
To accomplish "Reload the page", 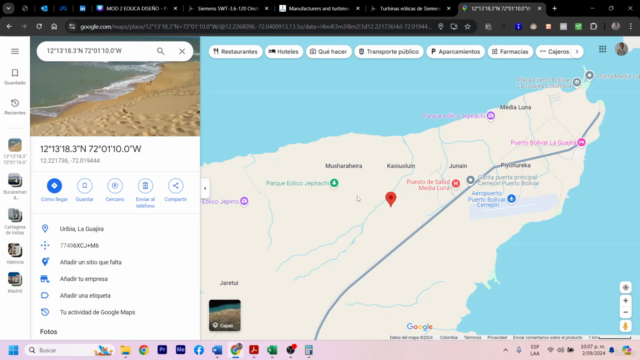I will point(39,27).
